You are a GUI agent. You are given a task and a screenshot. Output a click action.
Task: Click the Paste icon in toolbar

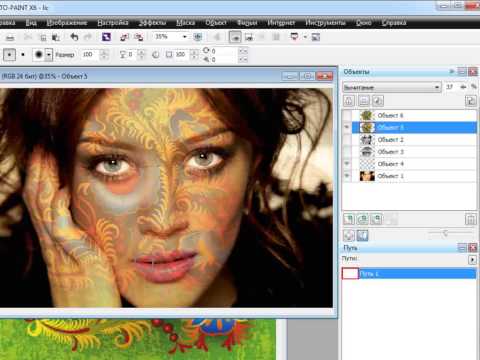click(x=56, y=37)
